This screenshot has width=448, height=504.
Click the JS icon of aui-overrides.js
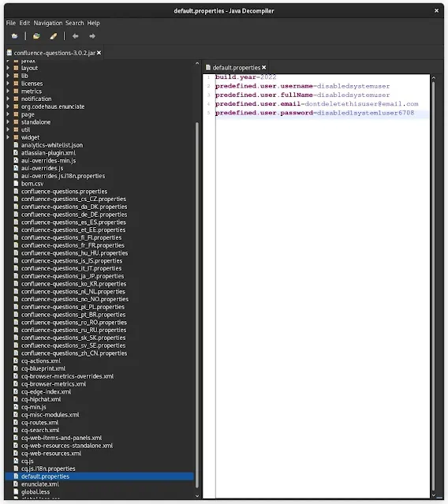point(16,168)
